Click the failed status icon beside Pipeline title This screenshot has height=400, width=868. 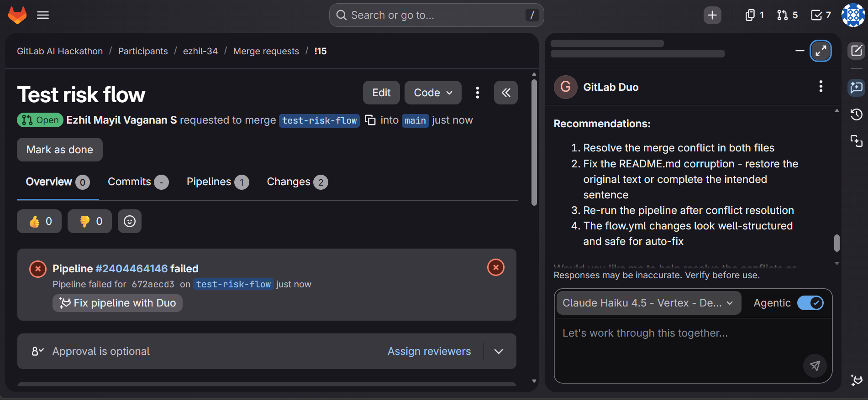click(x=38, y=269)
